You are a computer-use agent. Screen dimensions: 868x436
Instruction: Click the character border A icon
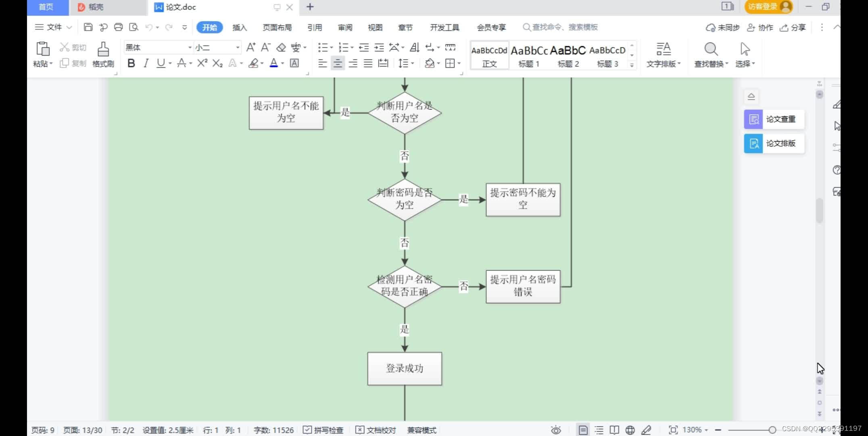294,63
